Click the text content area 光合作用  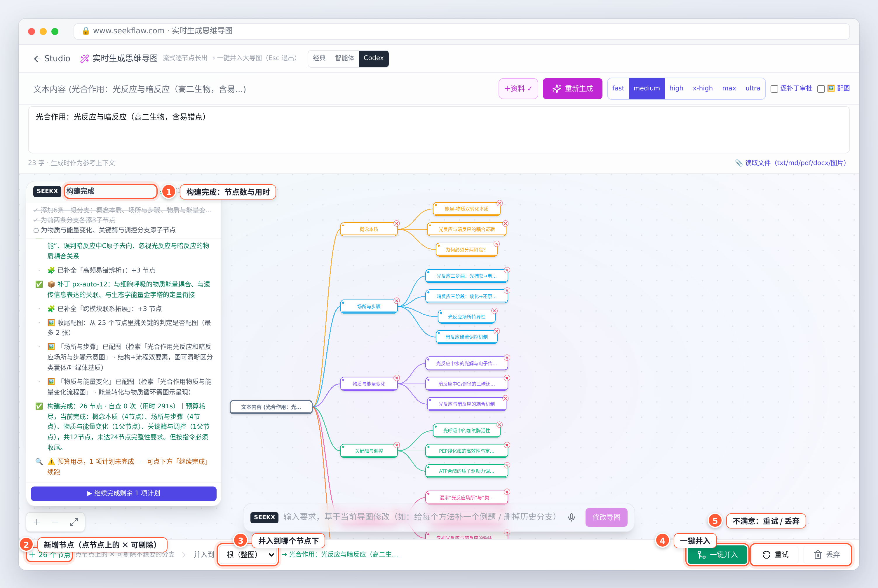click(x=439, y=130)
